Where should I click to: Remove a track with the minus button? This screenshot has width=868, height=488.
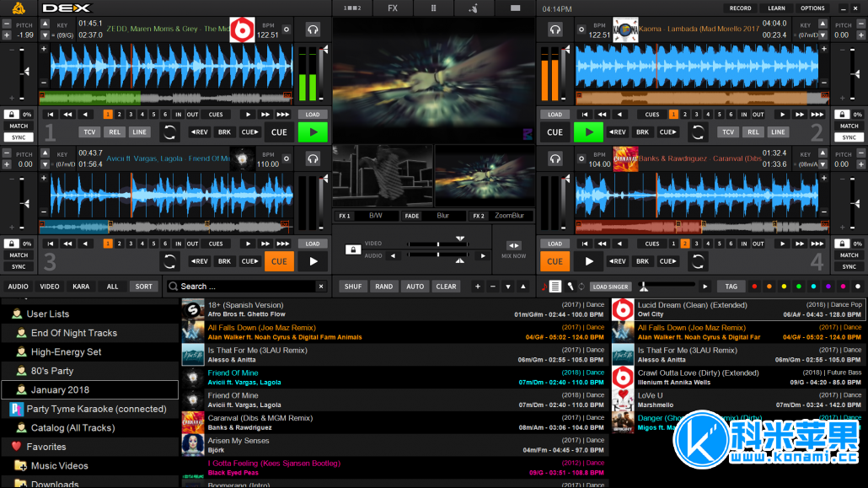click(x=493, y=287)
